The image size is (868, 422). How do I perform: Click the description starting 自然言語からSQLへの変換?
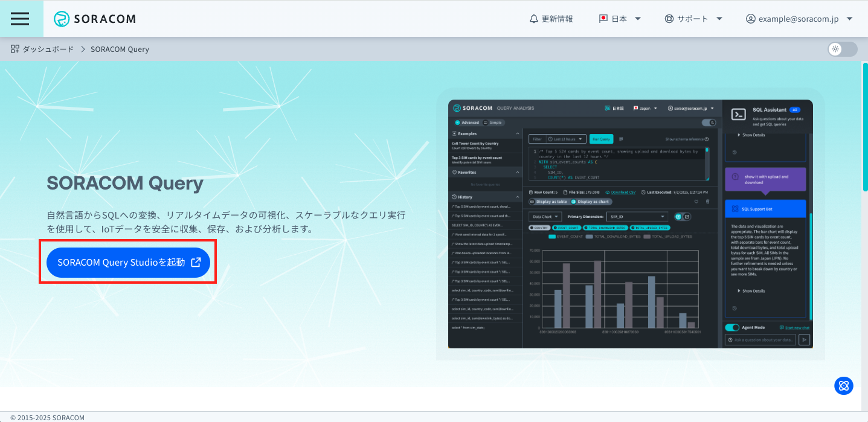point(227,222)
